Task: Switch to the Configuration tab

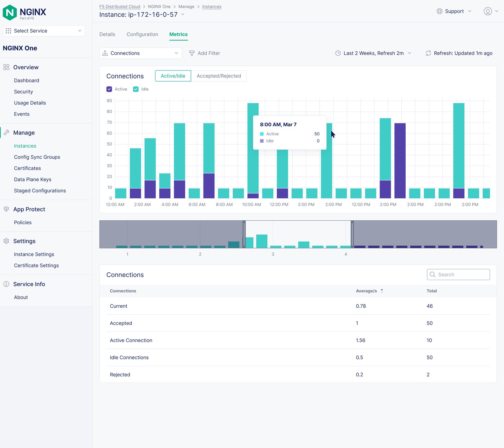Action: (142, 34)
